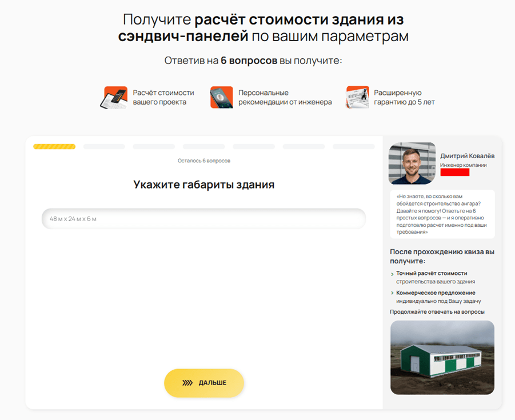Viewport: 515px width, 420px height.
Task: Click the phone icon beside "Персональные рекомендации"
Action: tap(221, 97)
